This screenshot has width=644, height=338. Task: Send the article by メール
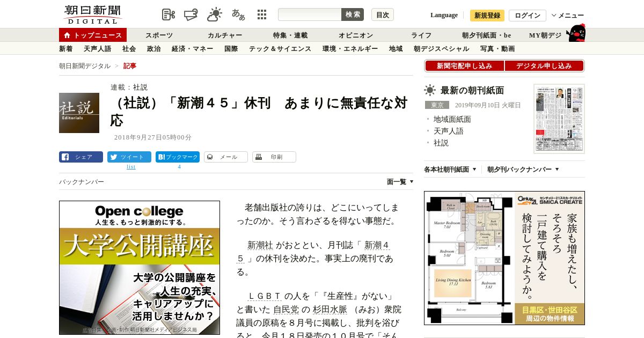pos(226,157)
